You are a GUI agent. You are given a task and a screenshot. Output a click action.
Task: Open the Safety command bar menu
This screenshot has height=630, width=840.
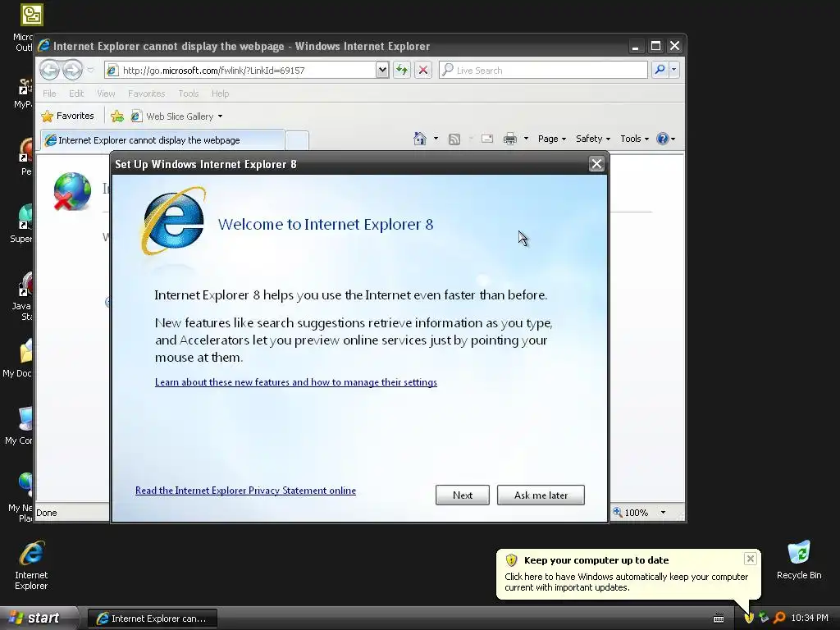pyautogui.click(x=593, y=139)
